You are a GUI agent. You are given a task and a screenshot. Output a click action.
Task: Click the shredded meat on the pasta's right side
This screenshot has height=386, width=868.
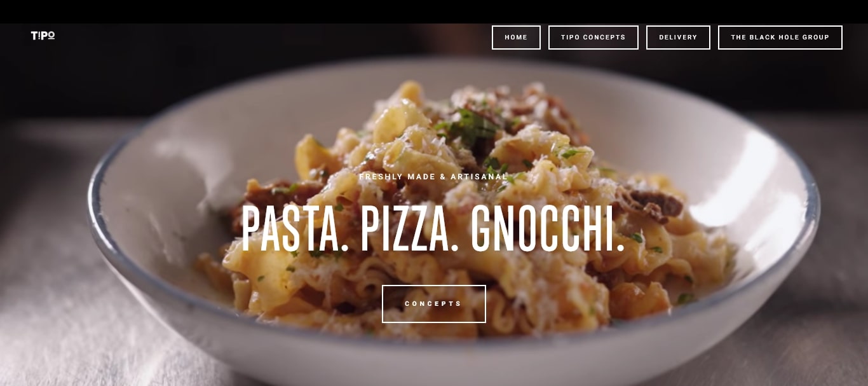(651, 203)
